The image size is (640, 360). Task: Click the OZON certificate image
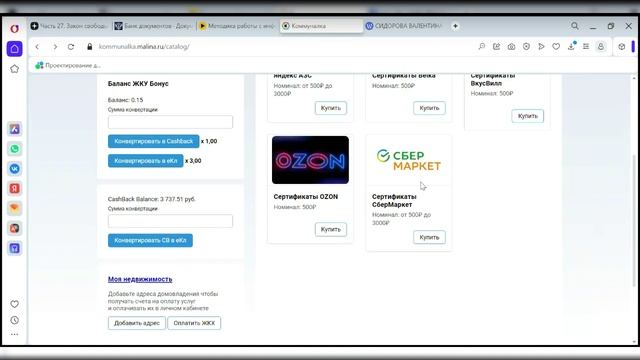(x=310, y=160)
